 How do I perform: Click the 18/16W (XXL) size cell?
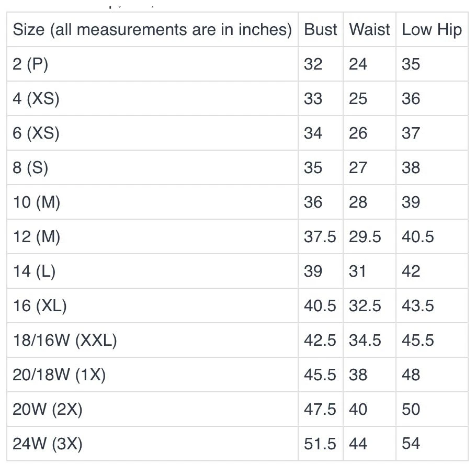(x=65, y=341)
